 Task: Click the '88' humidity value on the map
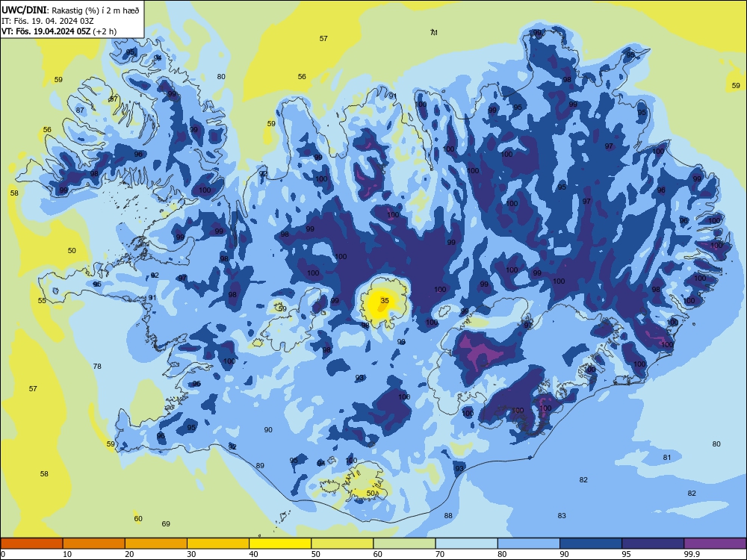[x=448, y=515]
